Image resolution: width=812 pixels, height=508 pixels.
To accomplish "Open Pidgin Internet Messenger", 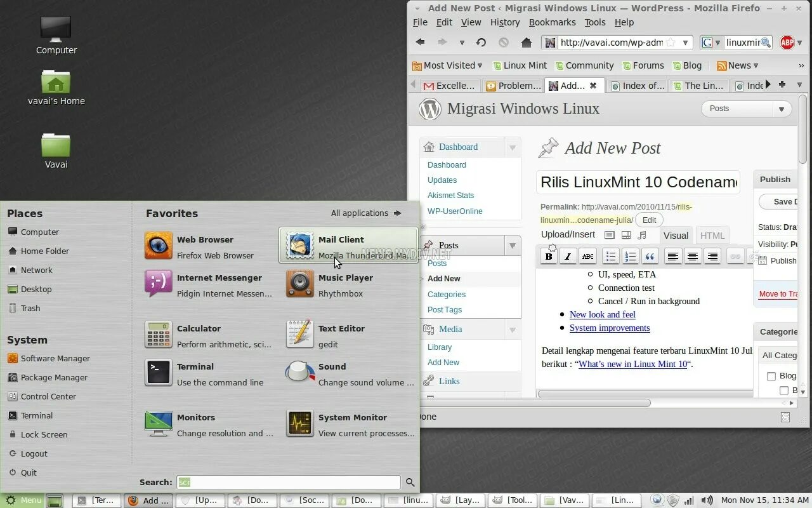I will (208, 284).
